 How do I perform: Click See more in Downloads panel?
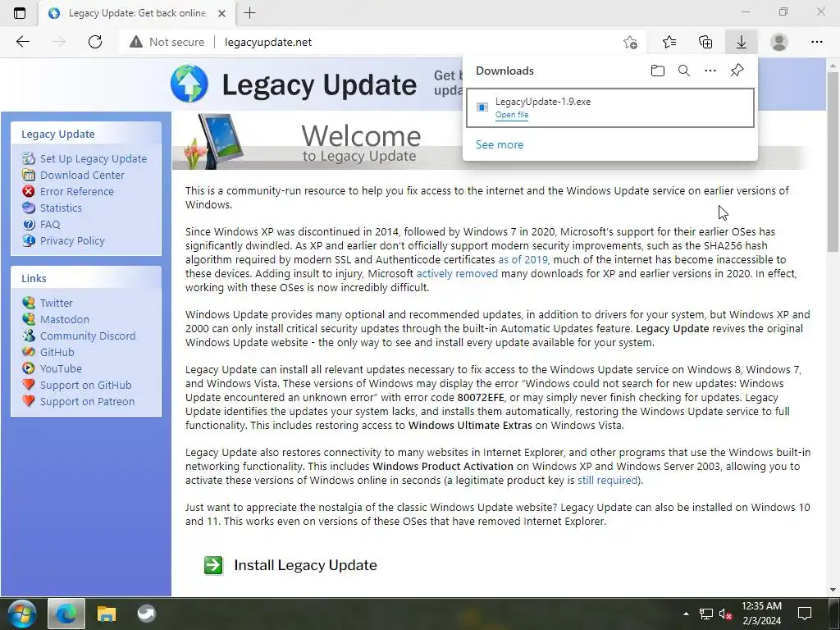tap(500, 144)
